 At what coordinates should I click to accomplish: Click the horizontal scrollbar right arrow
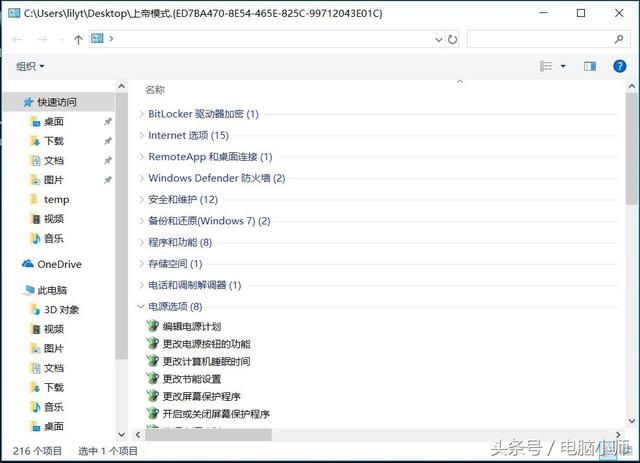[x=618, y=435]
